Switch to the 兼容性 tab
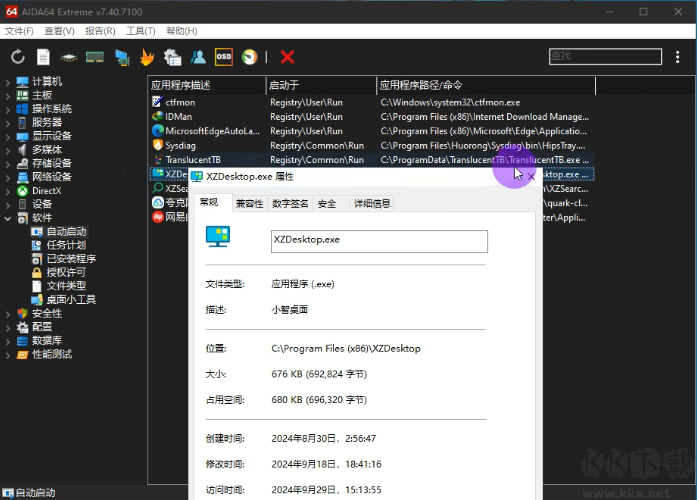Viewport: 697px width, 500px height. [x=249, y=204]
